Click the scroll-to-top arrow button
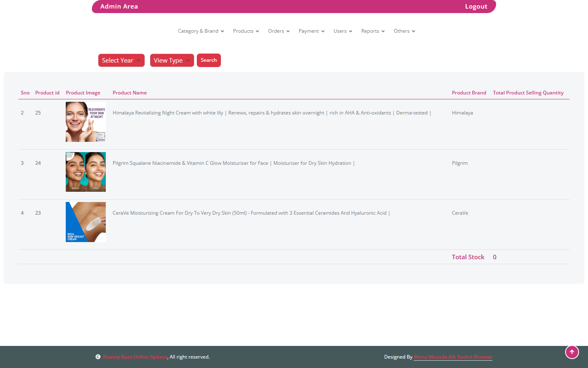Image resolution: width=588 pixels, height=368 pixels. (x=572, y=352)
